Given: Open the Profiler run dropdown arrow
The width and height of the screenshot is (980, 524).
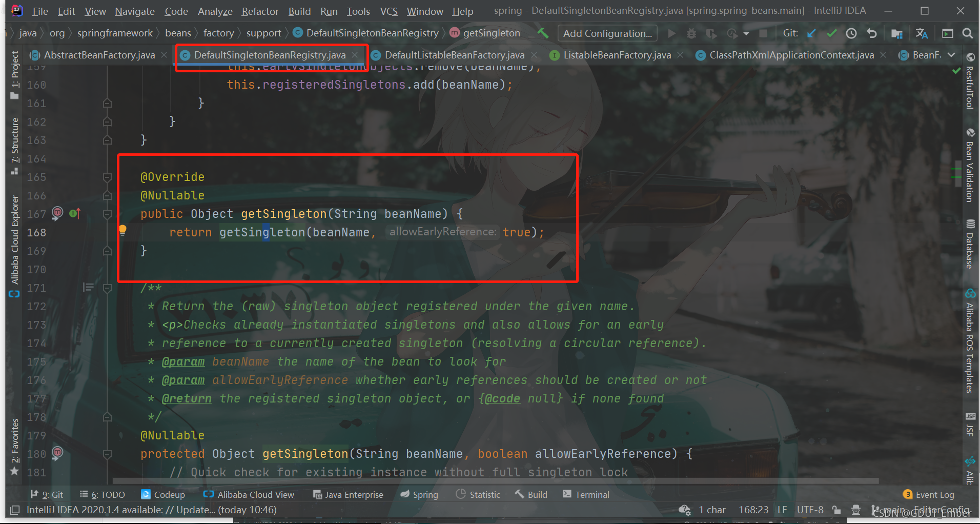Looking at the screenshot, I should click(x=746, y=33).
